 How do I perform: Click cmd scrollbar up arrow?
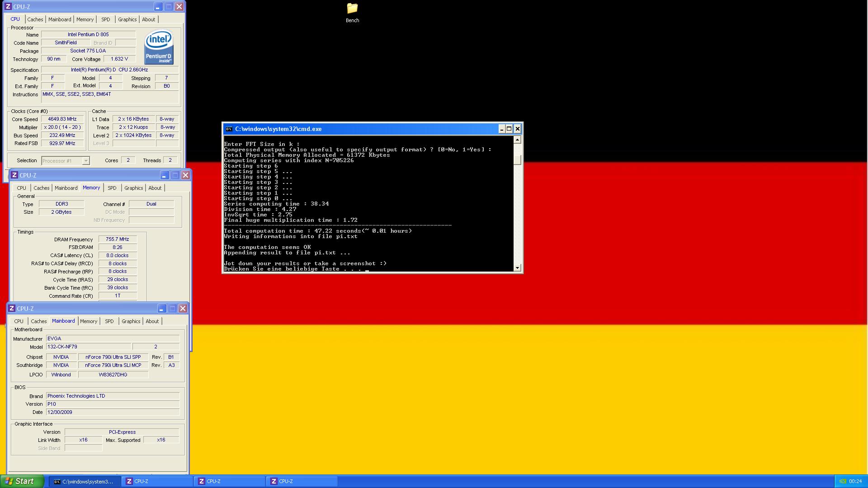click(x=518, y=140)
